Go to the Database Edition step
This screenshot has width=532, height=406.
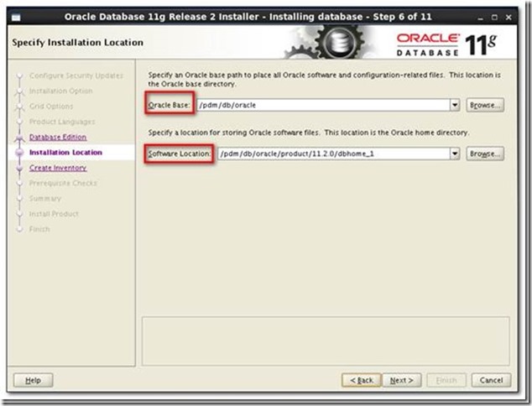click(58, 137)
